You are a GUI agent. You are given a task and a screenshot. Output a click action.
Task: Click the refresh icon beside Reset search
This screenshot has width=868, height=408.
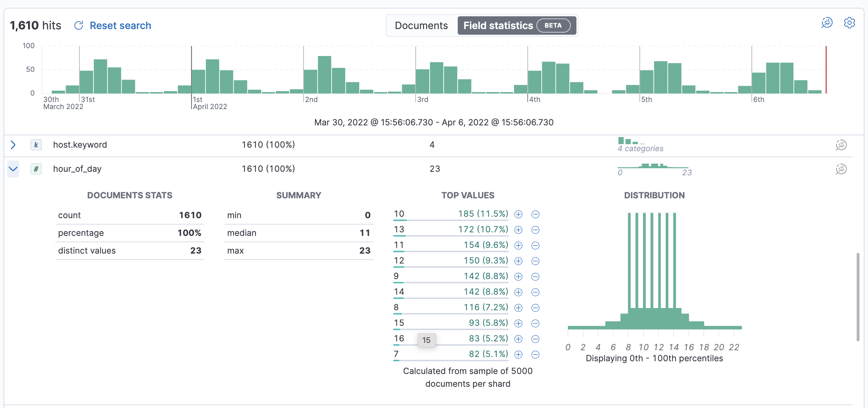coord(78,25)
